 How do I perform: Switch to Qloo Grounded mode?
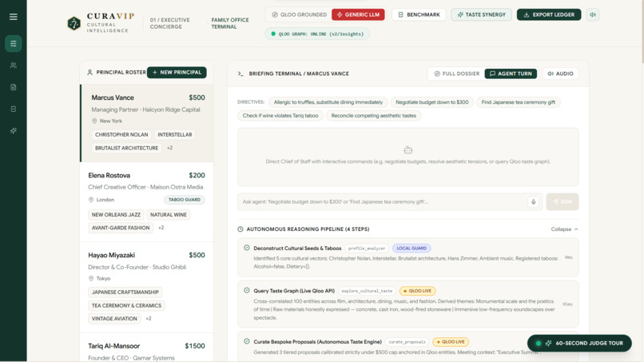(299, 15)
